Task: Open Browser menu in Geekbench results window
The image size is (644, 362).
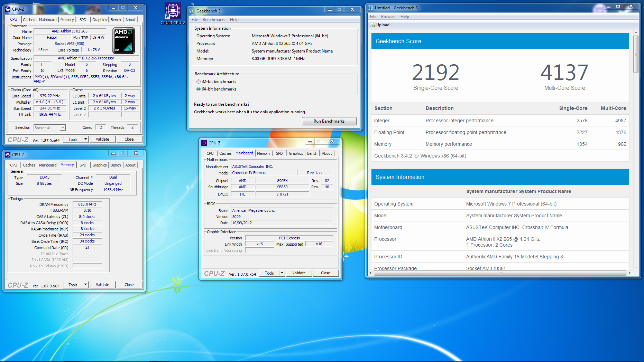Action: tap(388, 17)
